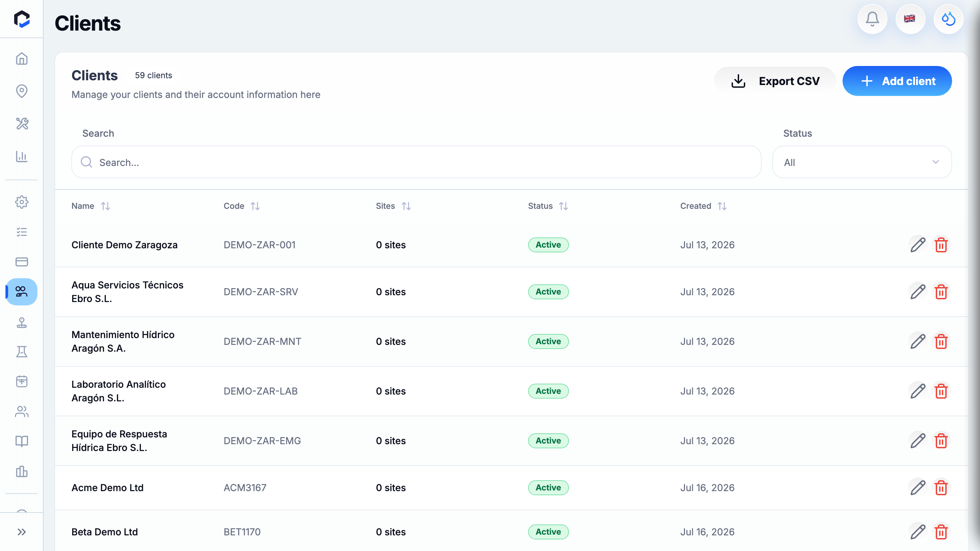Open the wrench tools sidebar icon
Image resolution: width=980 pixels, height=551 pixels.
click(x=22, y=123)
